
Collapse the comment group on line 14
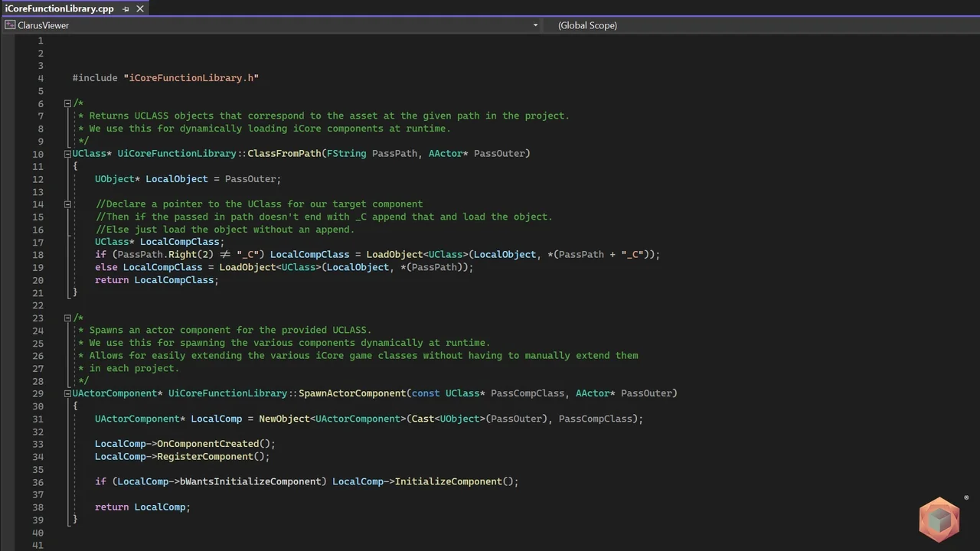pyautogui.click(x=67, y=204)
